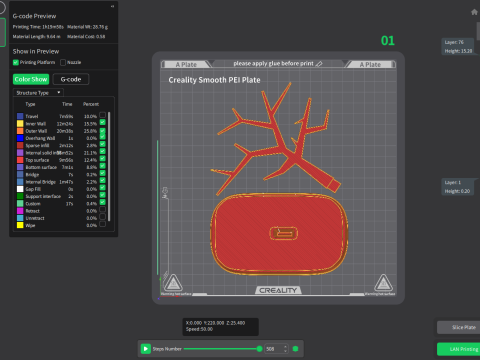
Task: Click the Sparse infill dark red swatch
Action: click(x=20, y=145)
